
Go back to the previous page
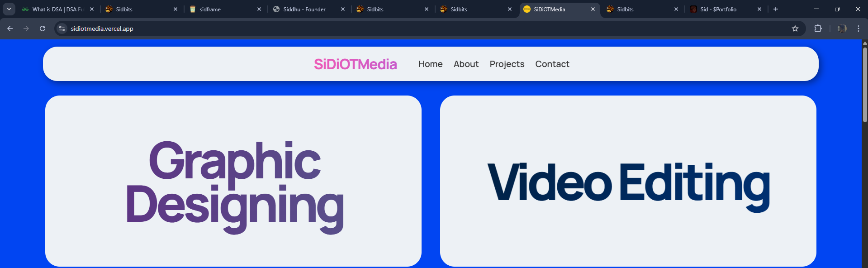click(10, 29)
